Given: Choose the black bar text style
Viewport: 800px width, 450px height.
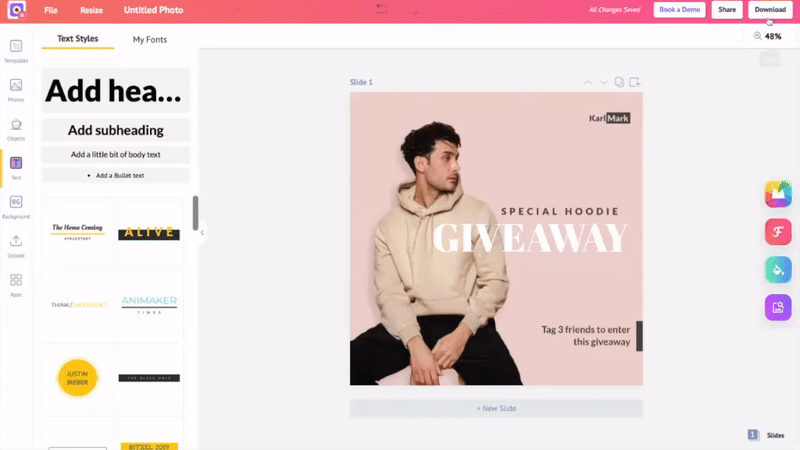Looking at the screenshot, I should tap(149, 378).
